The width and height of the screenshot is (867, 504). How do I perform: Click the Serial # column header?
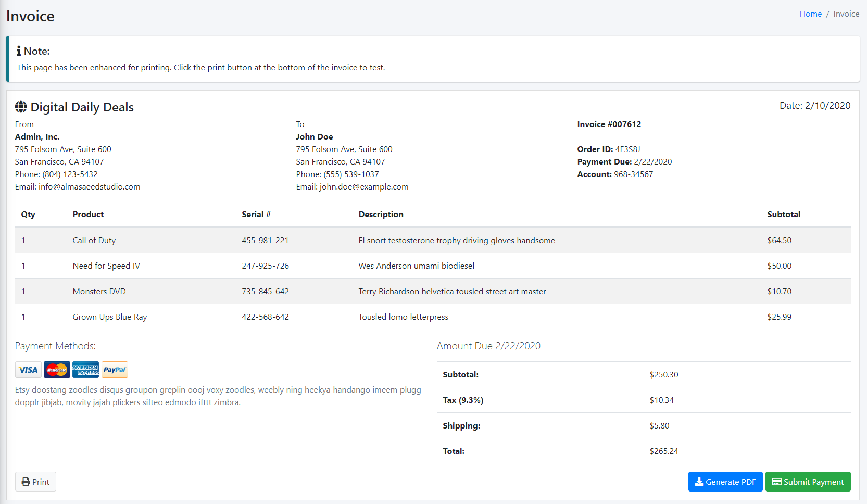[x=256, y=215]
